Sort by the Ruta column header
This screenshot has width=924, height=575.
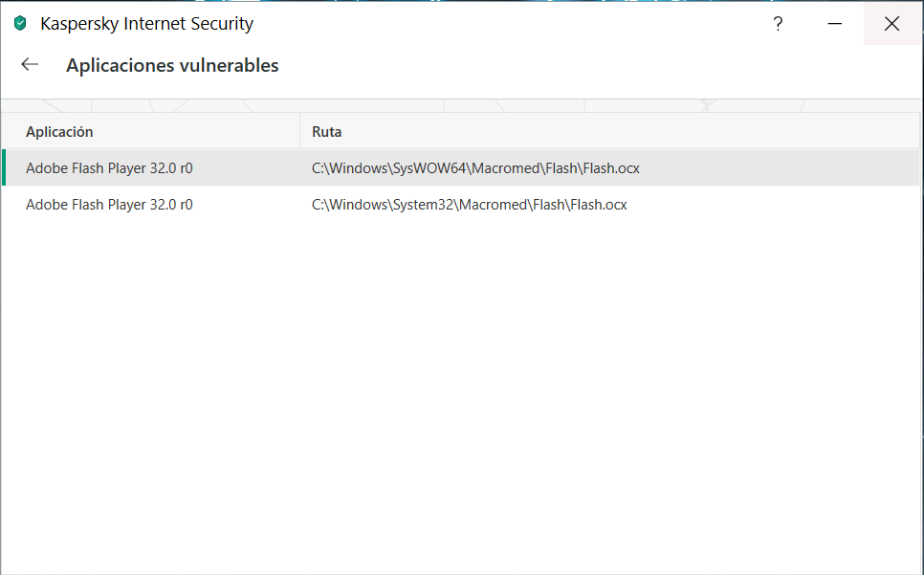(x=326, y=132)
